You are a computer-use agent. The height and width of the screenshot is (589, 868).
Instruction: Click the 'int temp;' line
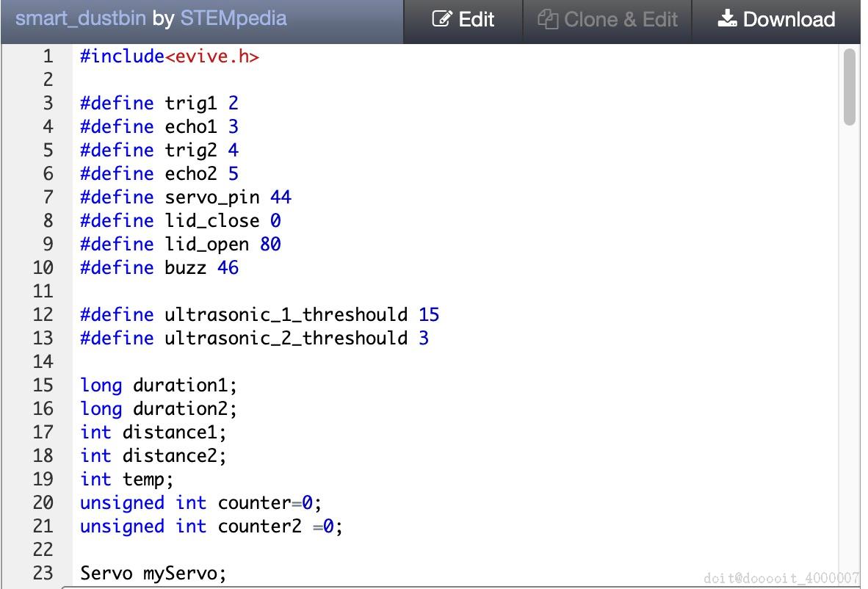tap(127, 480)
